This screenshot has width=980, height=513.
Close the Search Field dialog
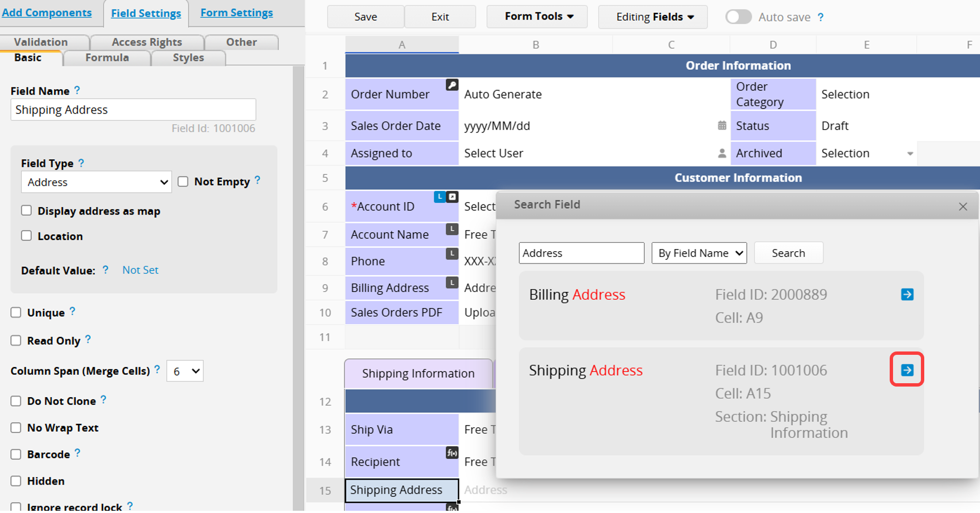click(x=962, y=207)
